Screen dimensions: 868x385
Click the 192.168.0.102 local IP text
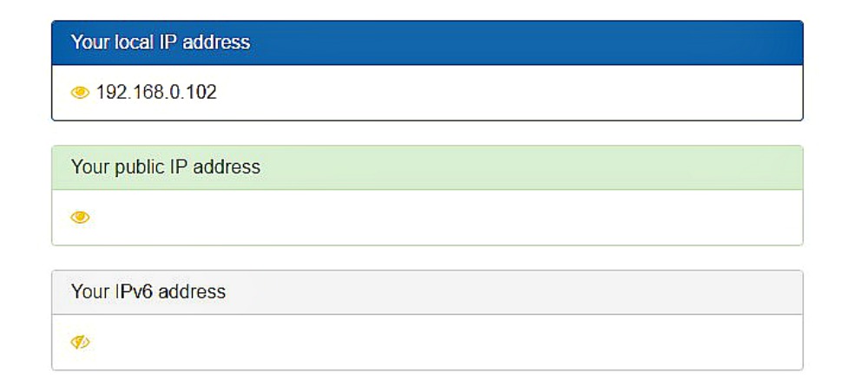click(x=156, y=92)
